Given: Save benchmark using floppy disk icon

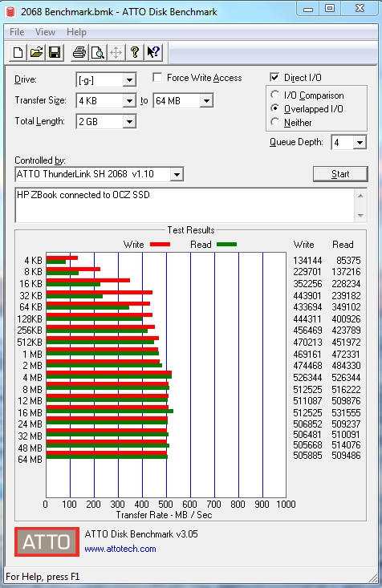Looking at the screenshot, I should 55,52.
